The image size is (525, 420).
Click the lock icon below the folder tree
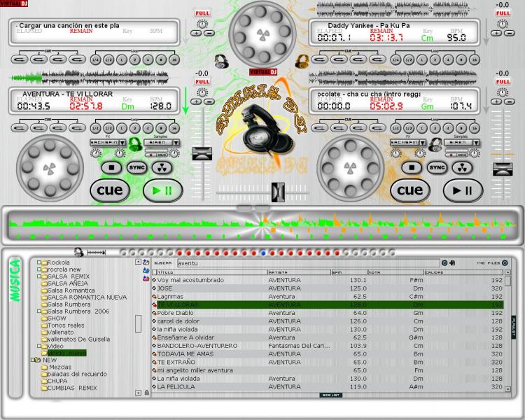147,393
